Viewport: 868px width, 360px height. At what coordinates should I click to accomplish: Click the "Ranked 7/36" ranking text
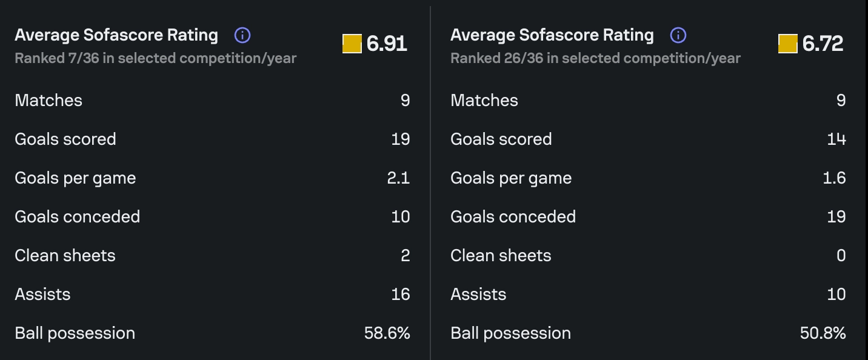[x=155, y=59]
